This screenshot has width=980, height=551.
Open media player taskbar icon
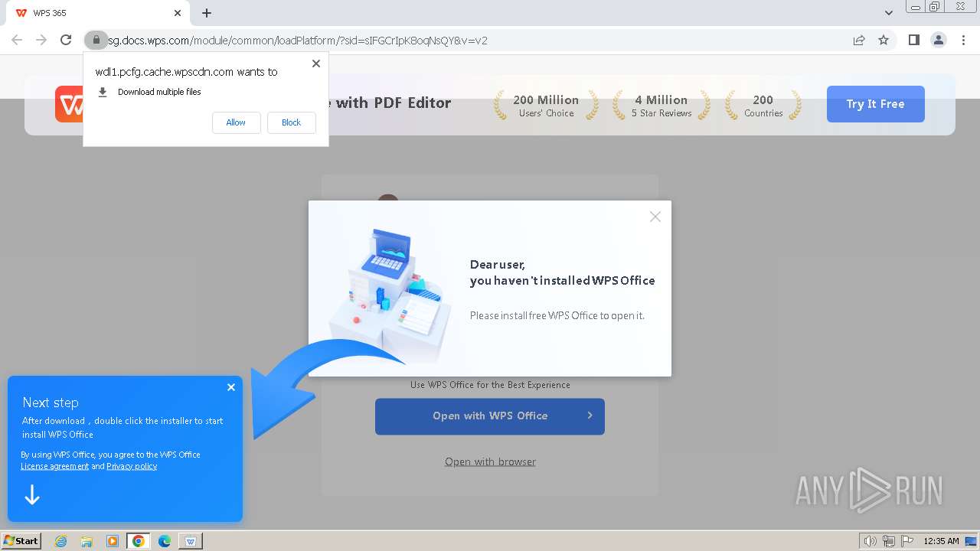[x=113, y=541]
